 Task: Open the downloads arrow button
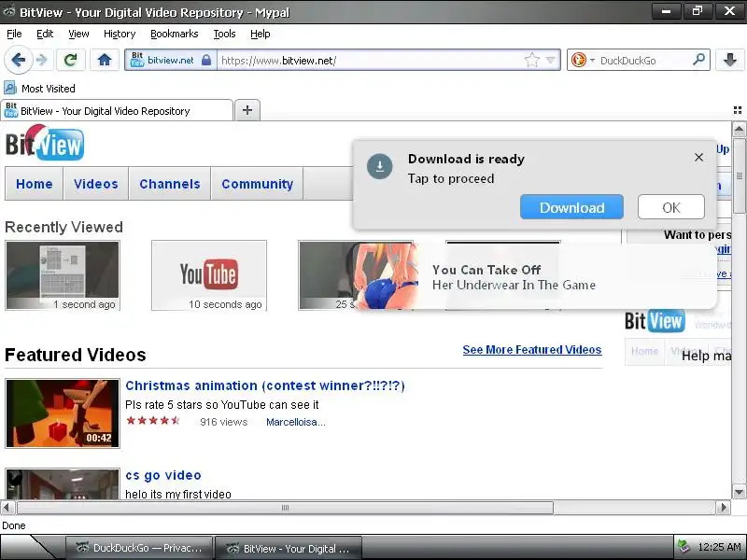tap(730, 60)
